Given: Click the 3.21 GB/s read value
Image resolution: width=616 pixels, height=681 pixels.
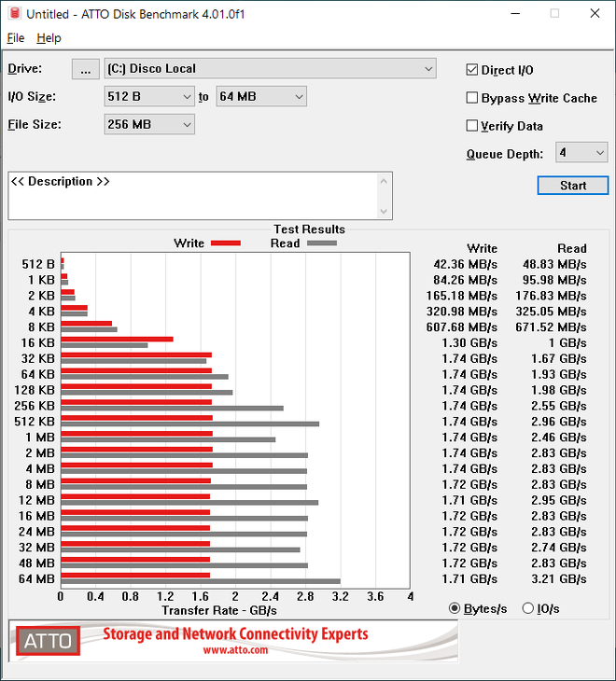Looking at the screenshot, I should click(x=559, y=579).
